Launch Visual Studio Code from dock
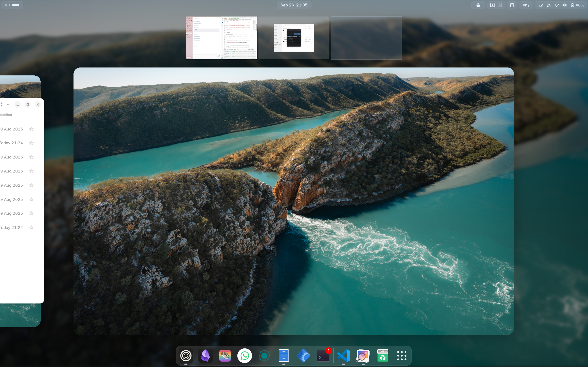 point(343,356)
